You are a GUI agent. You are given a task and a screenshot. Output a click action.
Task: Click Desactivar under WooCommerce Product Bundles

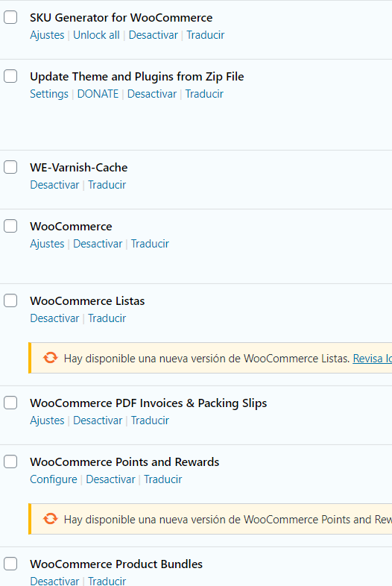[54, 581]
